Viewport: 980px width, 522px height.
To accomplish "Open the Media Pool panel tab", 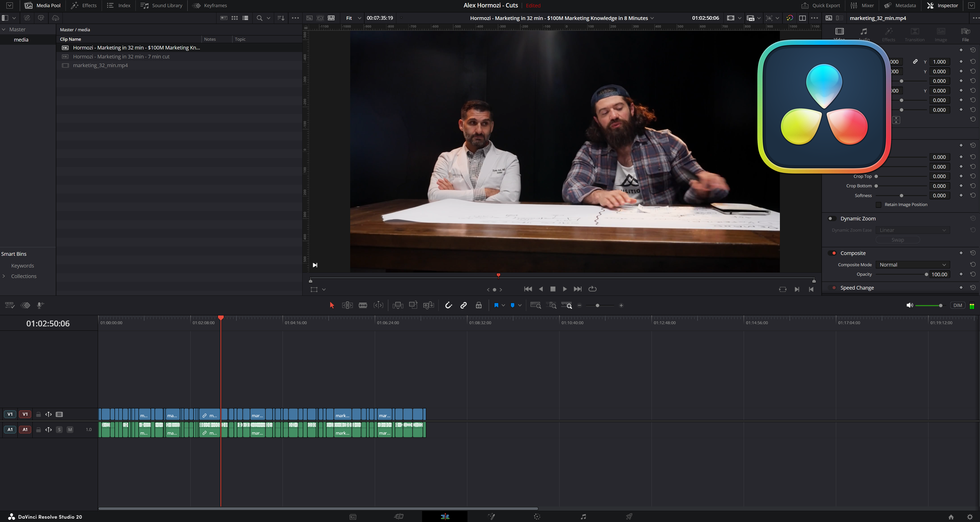I will point(43,5).
